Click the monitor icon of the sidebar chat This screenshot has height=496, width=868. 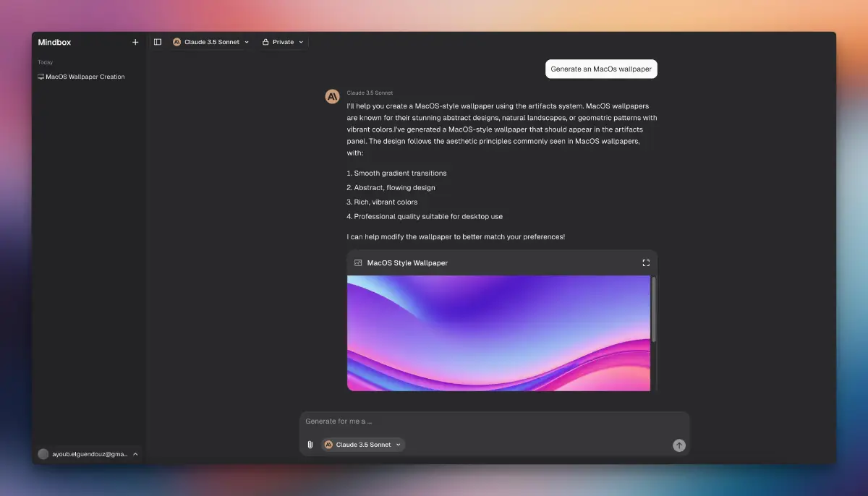tap(41, 77)
